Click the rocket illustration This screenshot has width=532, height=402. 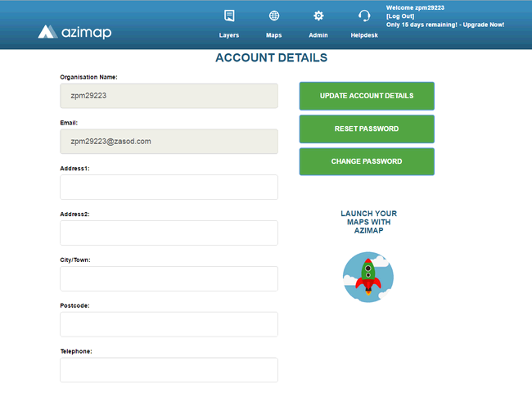point(368,277)
